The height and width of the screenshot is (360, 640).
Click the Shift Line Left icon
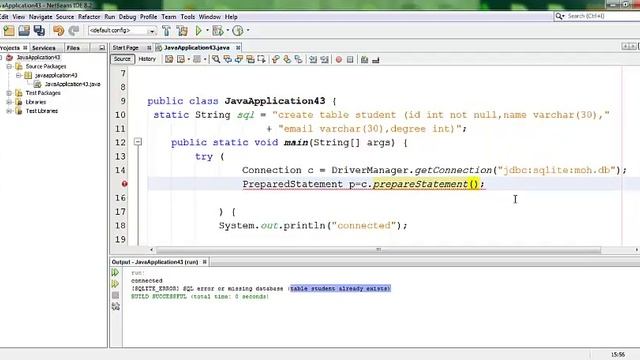click(x=313, y=60)
